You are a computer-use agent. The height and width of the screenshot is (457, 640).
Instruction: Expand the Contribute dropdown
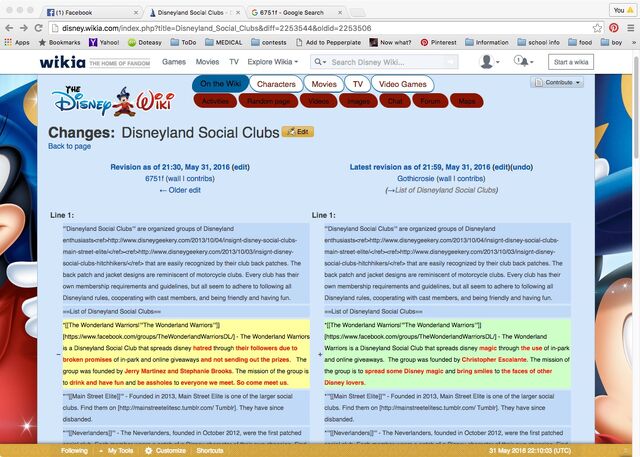pos(557,82)
